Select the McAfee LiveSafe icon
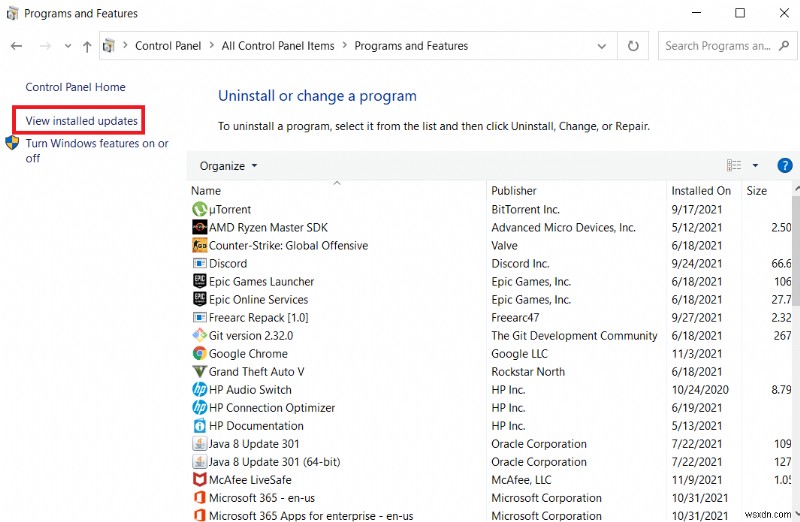The image size is (800, 522). pos(199,479)
